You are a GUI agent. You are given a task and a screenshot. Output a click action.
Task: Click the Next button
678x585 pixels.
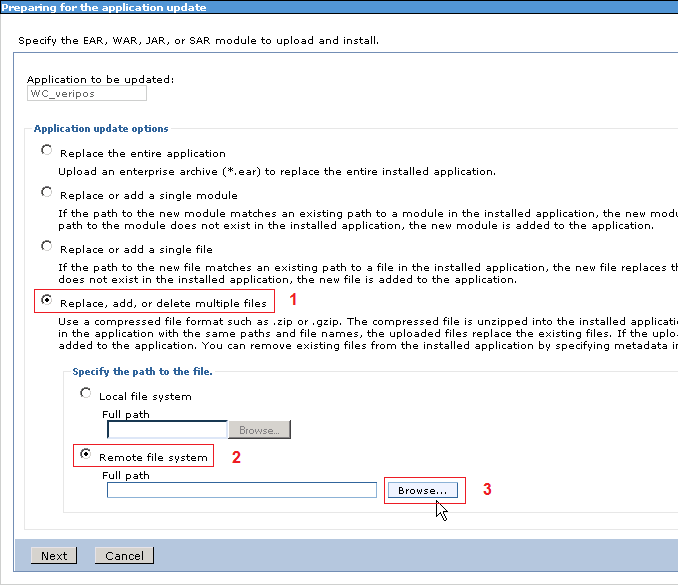(54, 556)
